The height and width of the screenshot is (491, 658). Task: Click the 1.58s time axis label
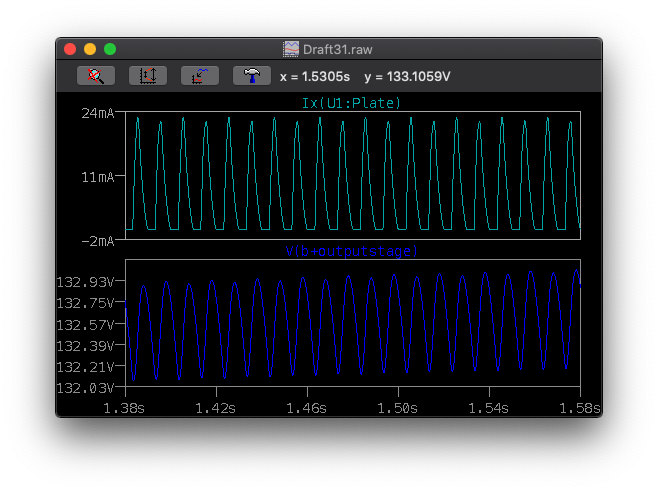[x=580, y=408]
